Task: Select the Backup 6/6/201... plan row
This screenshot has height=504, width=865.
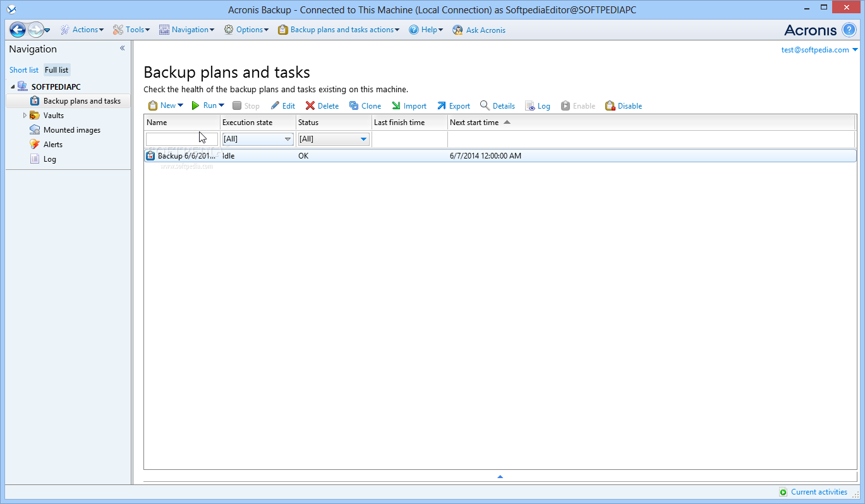Action: (x=500, y=156)
